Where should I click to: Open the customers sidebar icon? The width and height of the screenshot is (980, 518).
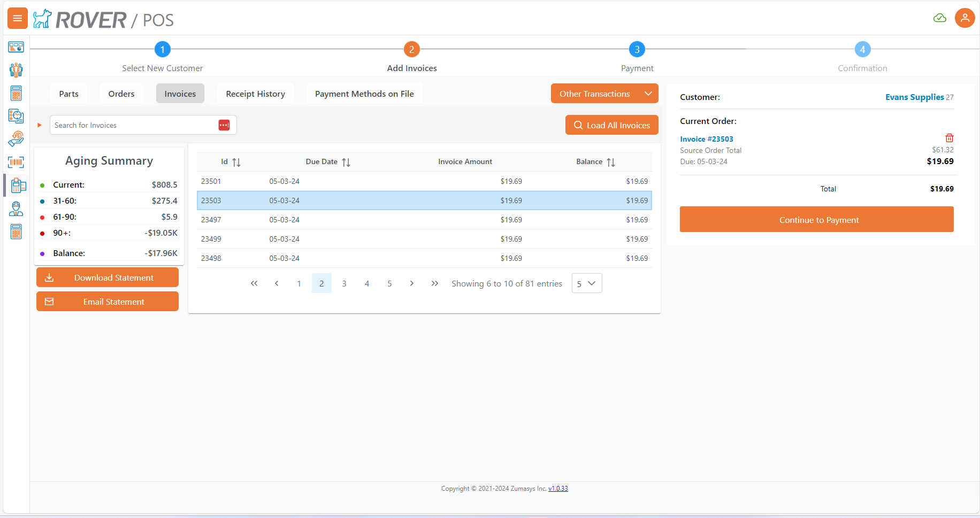(16, 70)
